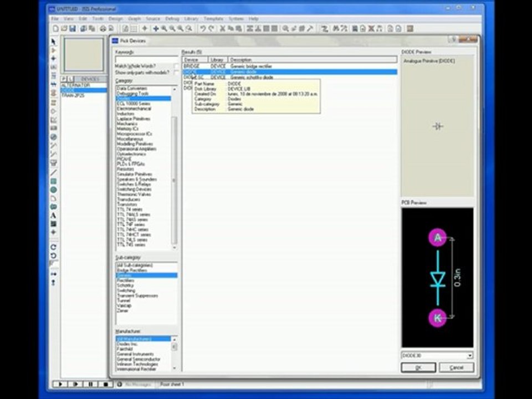Click the Save design toolbar icon

pyautogui.click(x=72, y=29)
